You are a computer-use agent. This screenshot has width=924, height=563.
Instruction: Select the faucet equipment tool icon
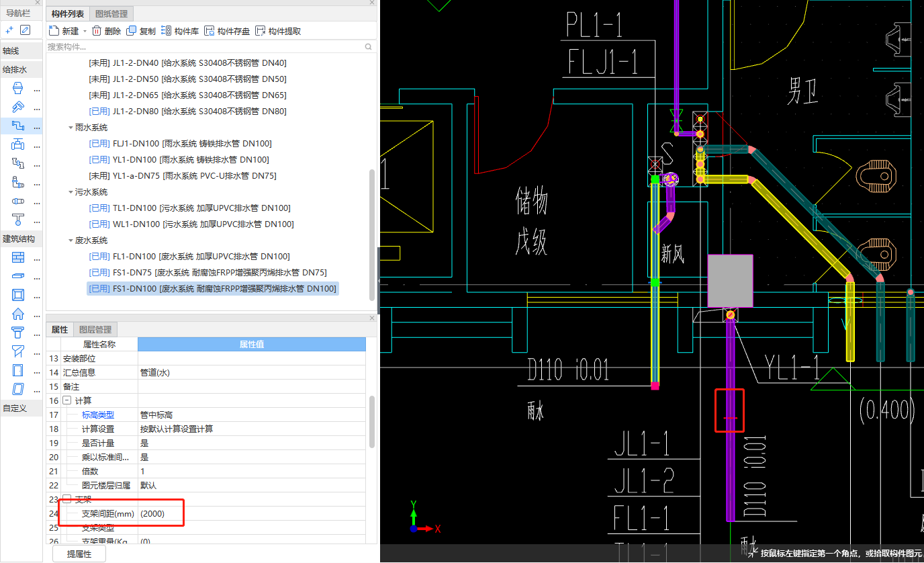[x=18, y=107]
